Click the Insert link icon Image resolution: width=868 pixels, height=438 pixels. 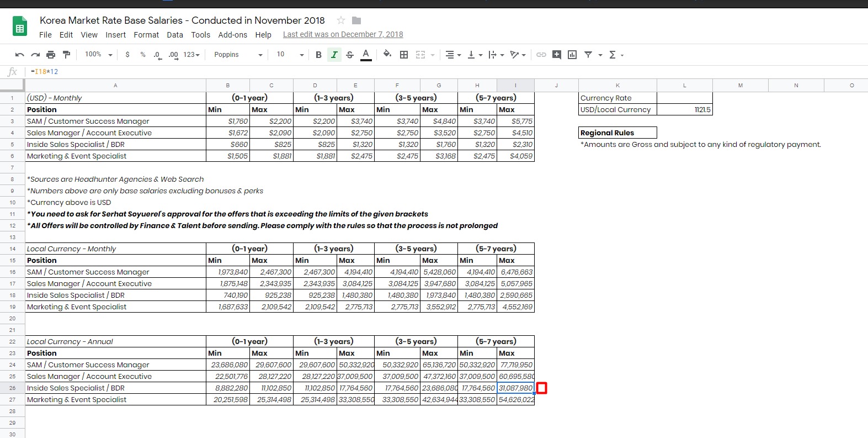pyautogui.click(x=541, y=55)
